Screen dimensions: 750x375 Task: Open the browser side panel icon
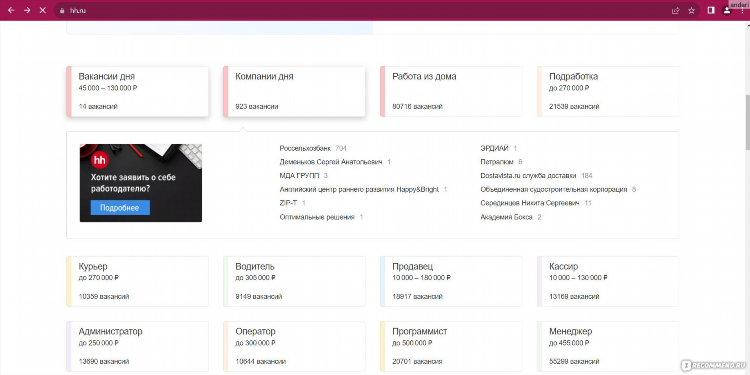[x=711, y=10]
